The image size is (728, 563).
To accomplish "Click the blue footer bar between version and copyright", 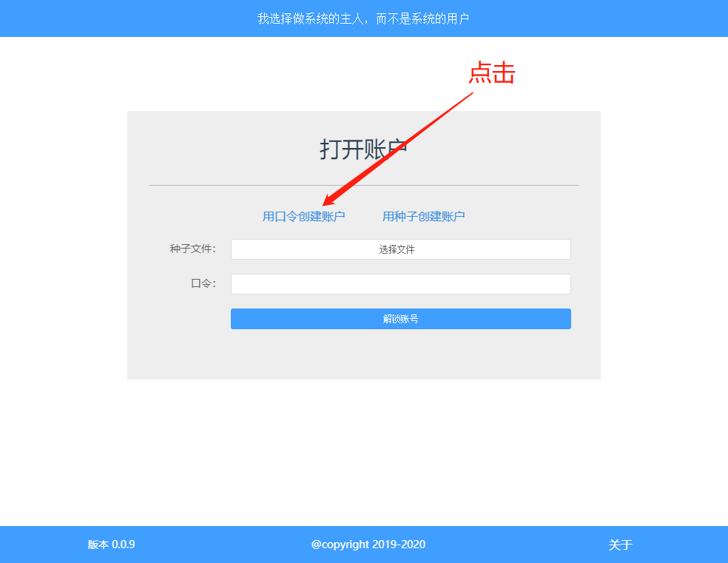I will 223,545.
